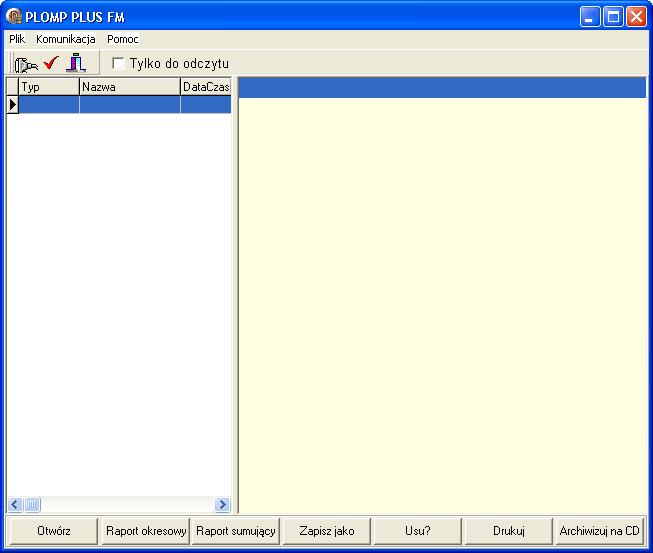Click the printer connection toolbar icon
The image size is (653, 553).
pyautogui.click(x=26, y=65)
